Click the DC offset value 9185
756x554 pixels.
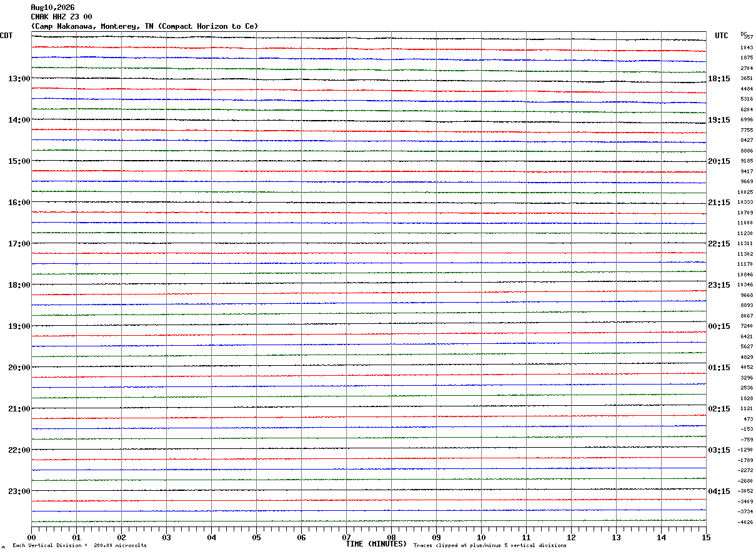click(x=747, y=161)
